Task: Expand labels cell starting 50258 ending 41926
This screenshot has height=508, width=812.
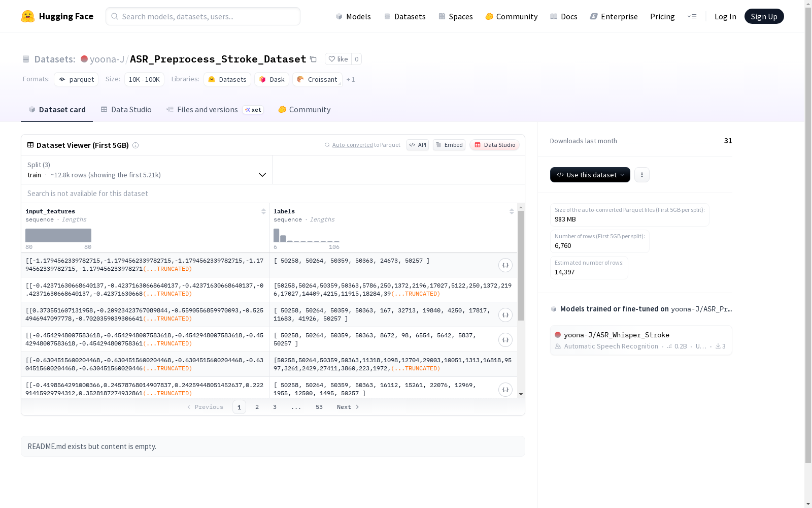Action: coord(505,315)
